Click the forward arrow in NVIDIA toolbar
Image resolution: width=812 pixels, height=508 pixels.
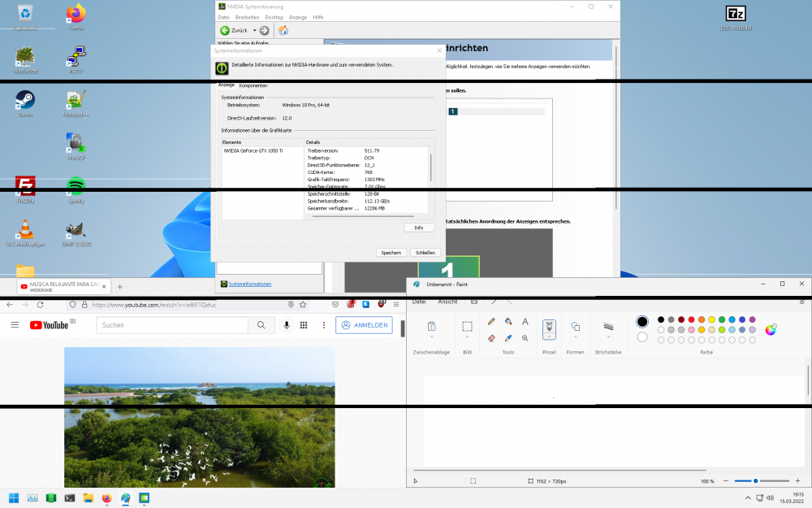tap(264, 31)
